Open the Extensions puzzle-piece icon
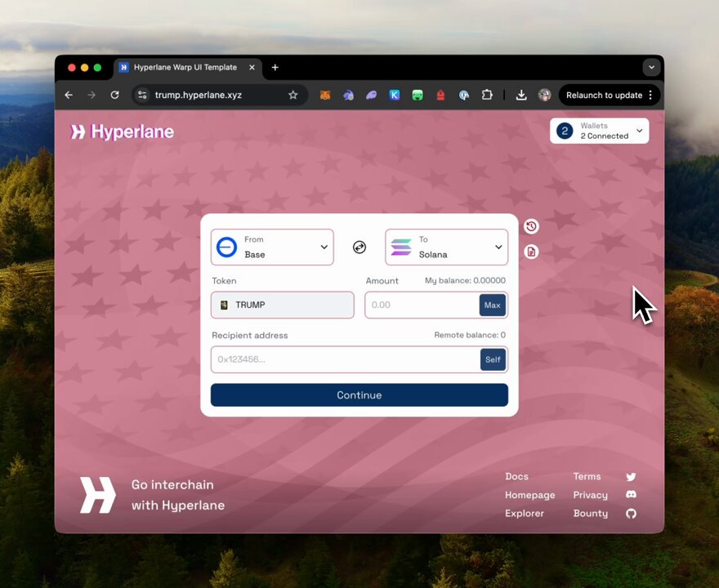719x588 pixels. 487,95
